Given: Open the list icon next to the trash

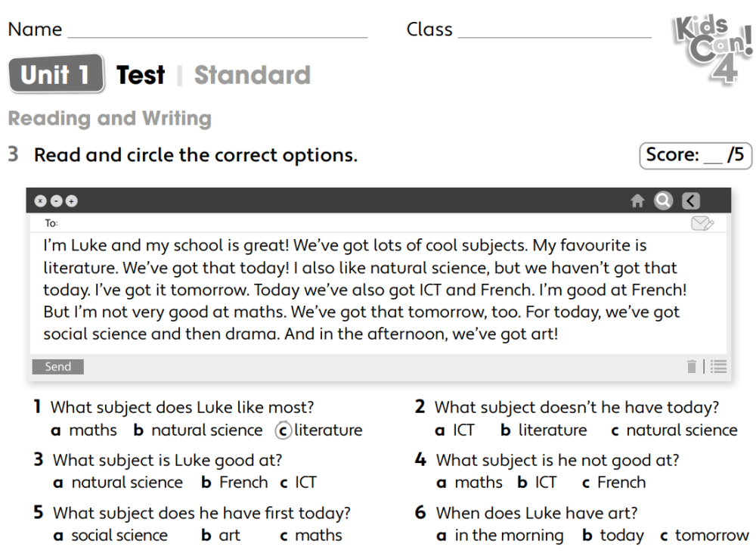Looking at the screenshot, I should point(718,367).
